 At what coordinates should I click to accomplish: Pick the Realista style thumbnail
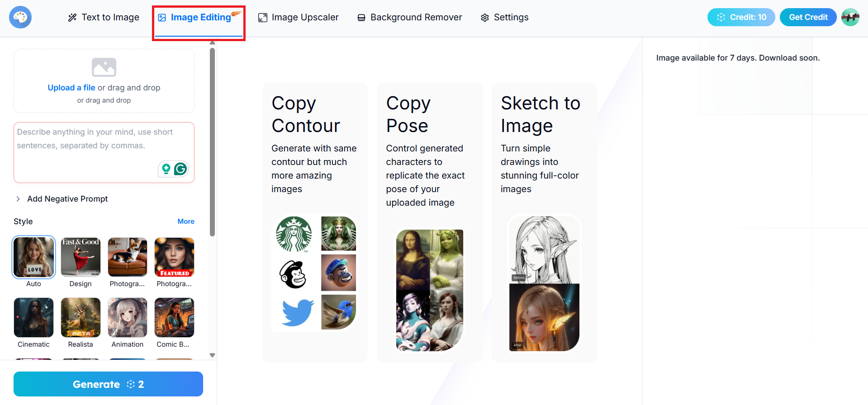point(81,317)
